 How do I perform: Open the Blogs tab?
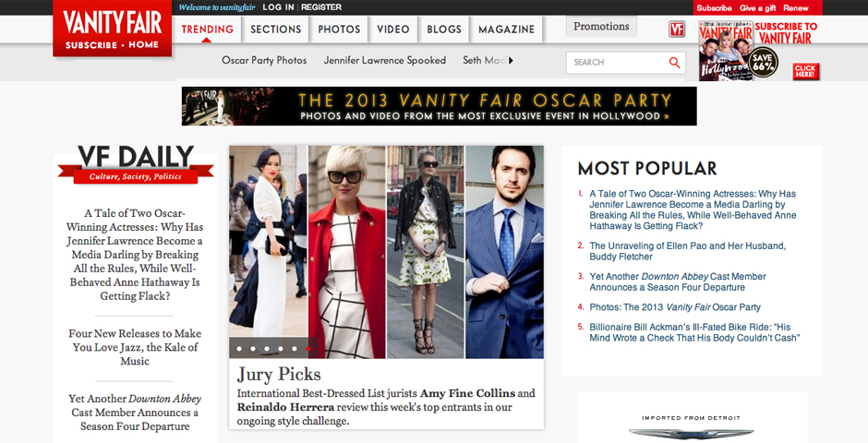point(444,30)
